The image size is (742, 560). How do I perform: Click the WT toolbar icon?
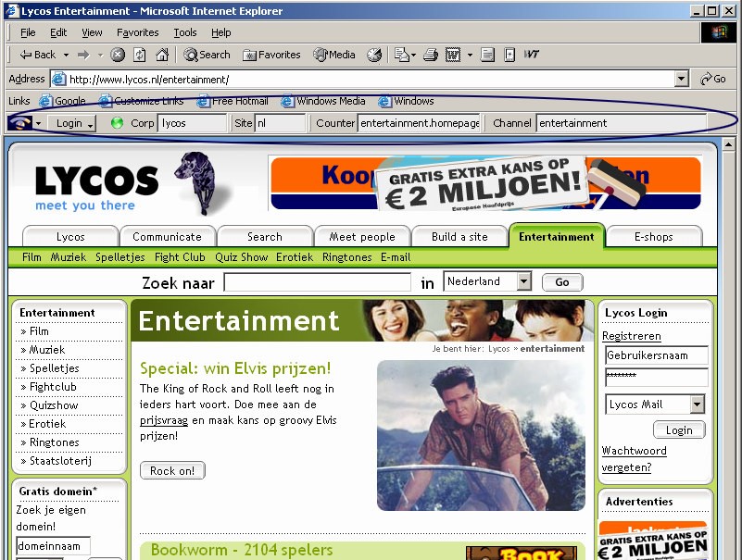tap(532, 55)
